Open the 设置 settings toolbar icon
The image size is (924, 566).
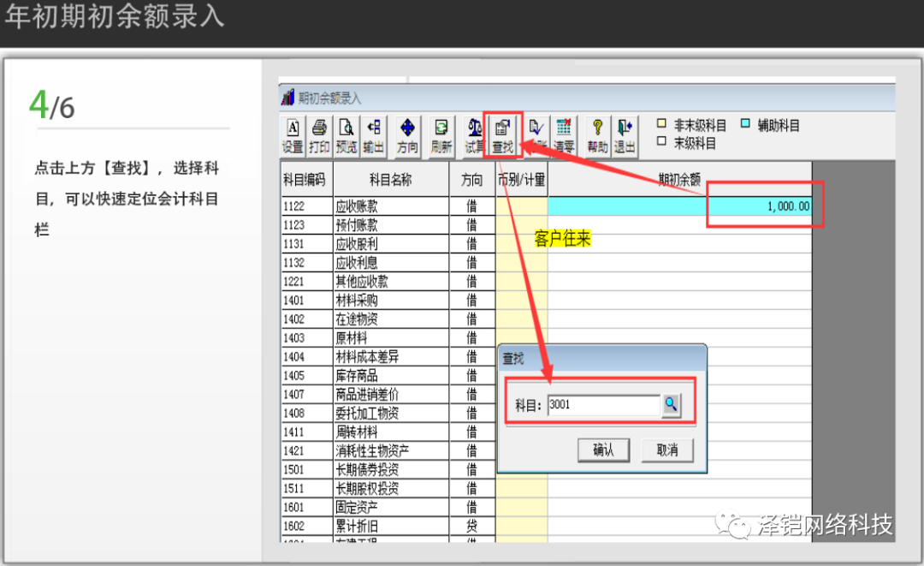coord(293,136)
